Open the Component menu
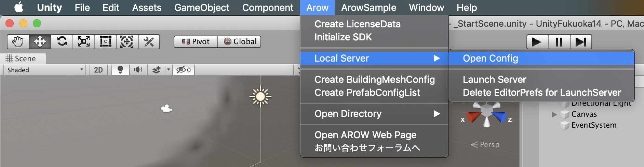The height and width of the screenshot is (167, 644). coord(268,8)
